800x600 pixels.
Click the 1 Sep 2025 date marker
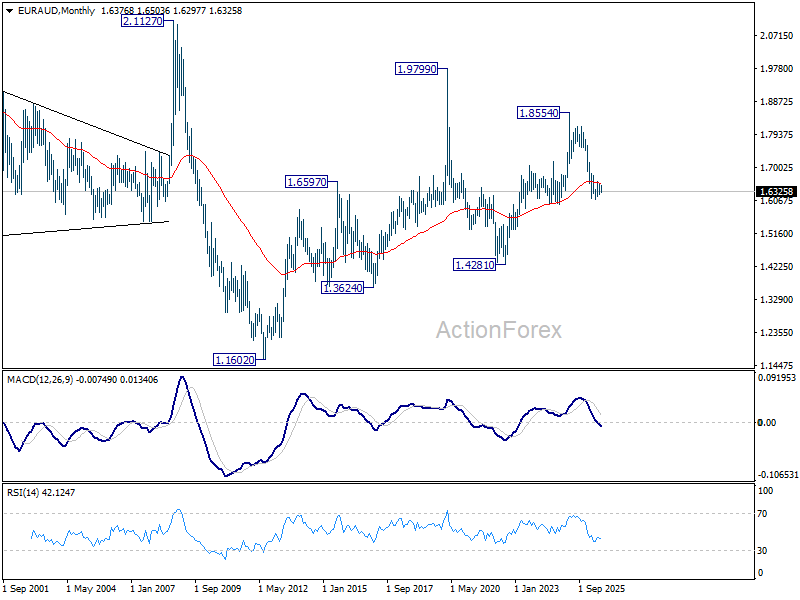click(x=601, y=589)
